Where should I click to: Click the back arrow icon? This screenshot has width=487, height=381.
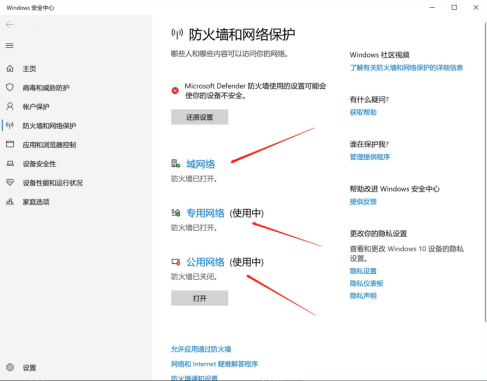point(10,24)
